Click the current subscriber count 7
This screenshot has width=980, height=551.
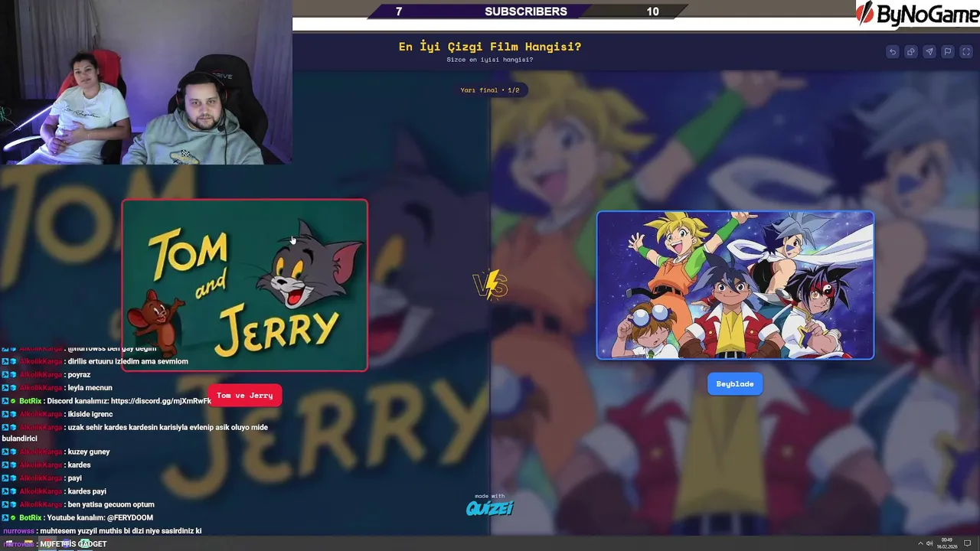[399, 11]
